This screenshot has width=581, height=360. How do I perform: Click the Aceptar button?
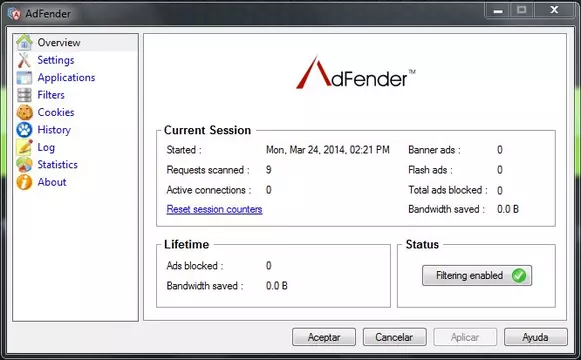click(324, 337)
